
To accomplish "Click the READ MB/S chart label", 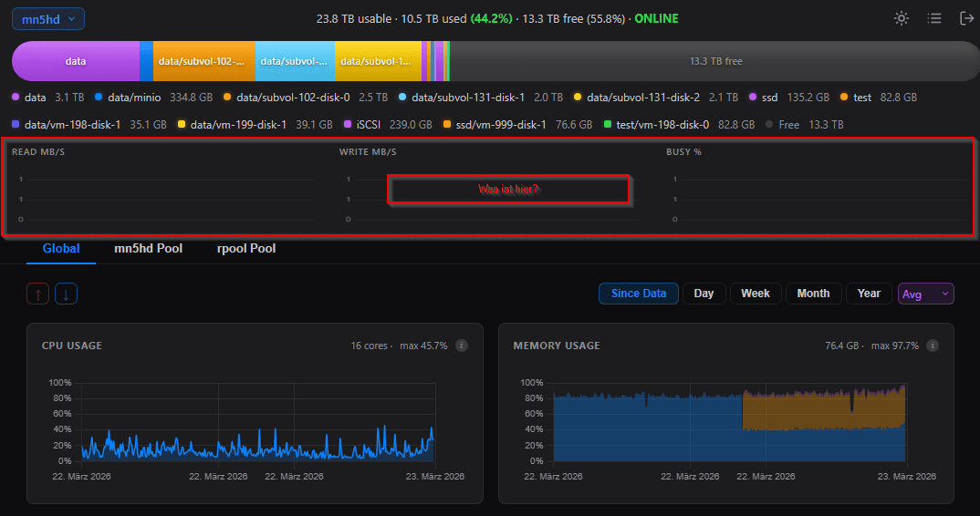I will pyautogui.click(x=38, y=152).
